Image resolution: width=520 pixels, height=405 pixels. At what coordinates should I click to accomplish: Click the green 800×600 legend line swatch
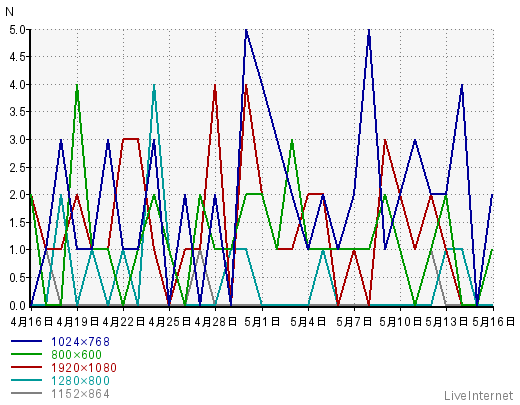click(26, 354)
